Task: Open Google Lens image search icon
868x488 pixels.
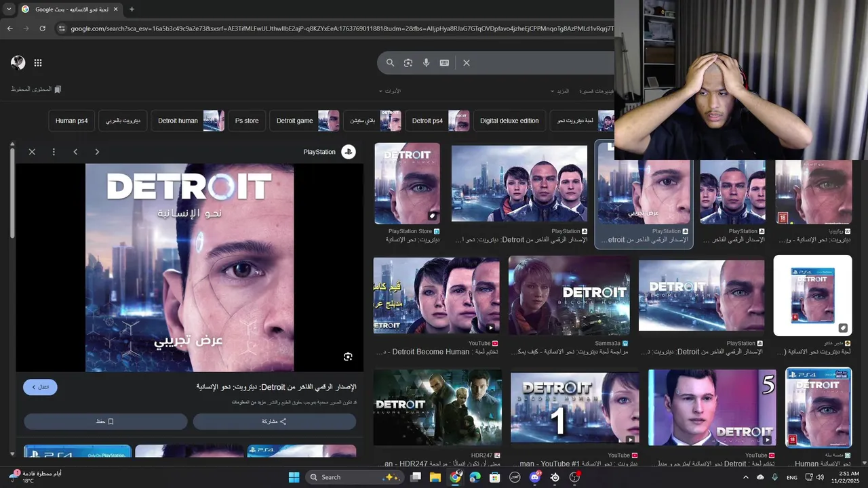Action: coord(408,62)
